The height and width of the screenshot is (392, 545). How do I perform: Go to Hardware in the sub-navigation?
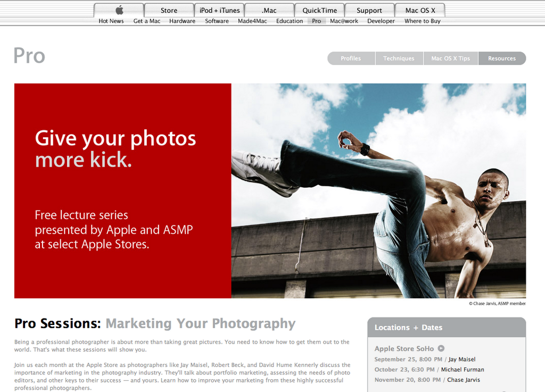pos(182,21)
